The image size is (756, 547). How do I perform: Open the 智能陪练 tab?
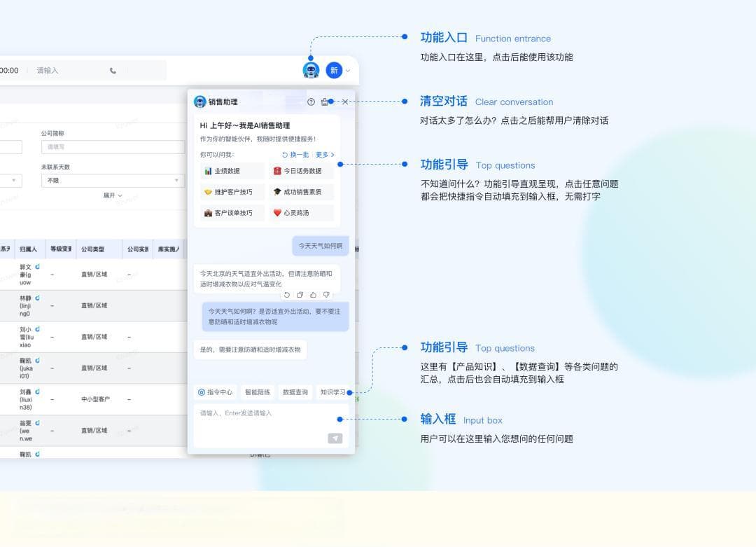point(258,392)
